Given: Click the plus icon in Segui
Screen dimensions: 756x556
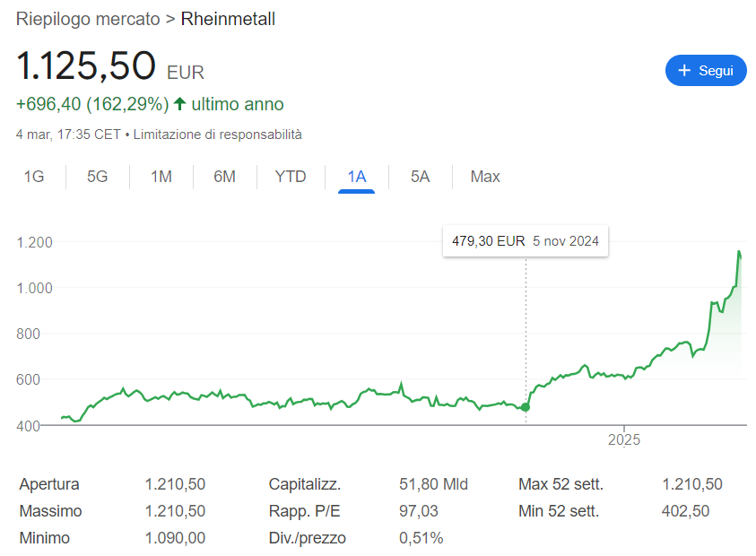Looking at the screenshot, I should tap(685, 71).
